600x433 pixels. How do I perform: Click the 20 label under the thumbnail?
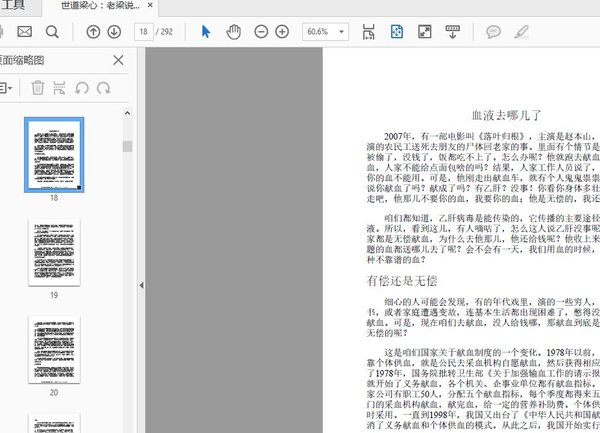point(54,392)
